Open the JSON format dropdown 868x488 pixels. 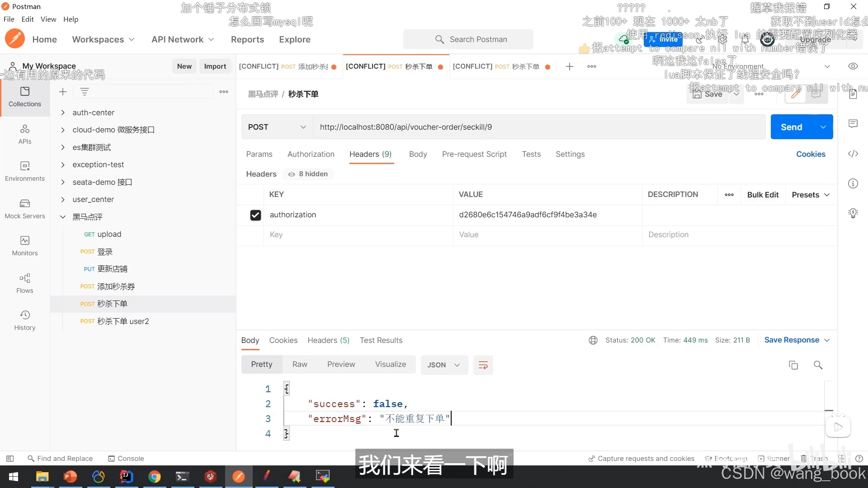(443, 365)
